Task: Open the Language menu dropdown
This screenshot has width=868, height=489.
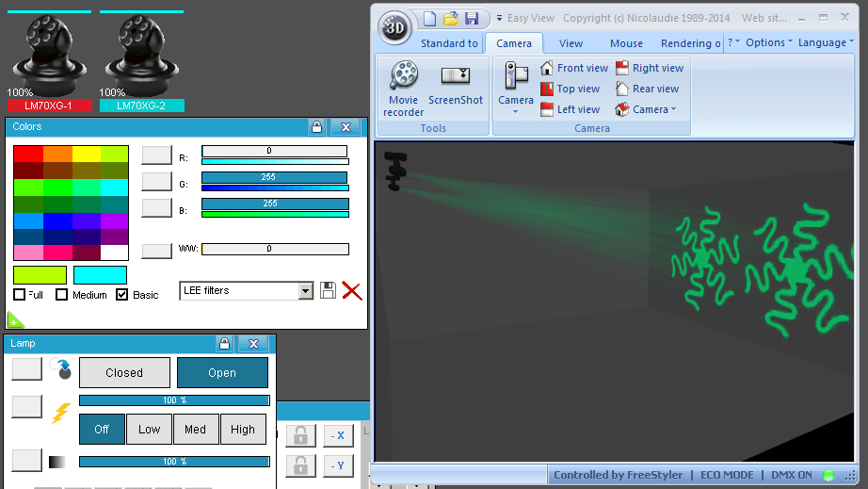Action: 826,42
